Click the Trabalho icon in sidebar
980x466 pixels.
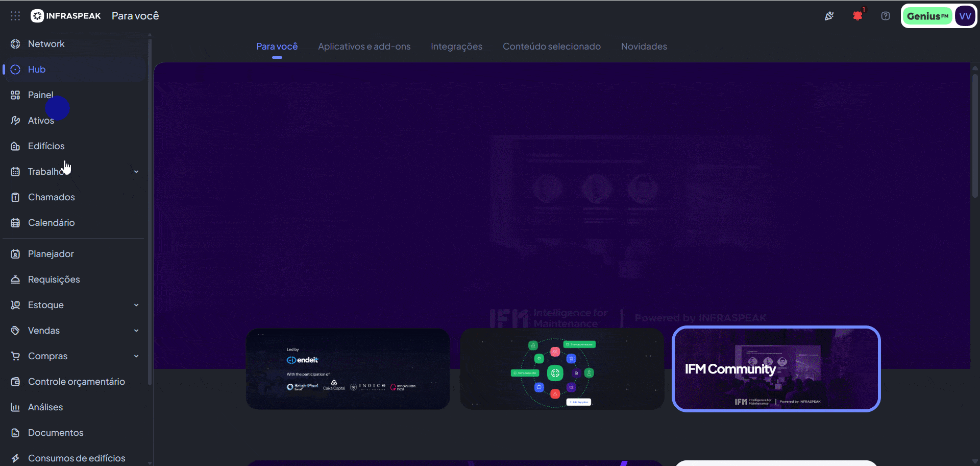[x=15, y=172]
